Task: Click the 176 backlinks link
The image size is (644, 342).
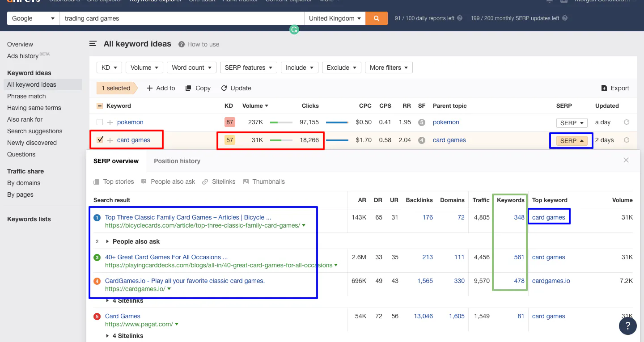Action: (x=428, y=217)
